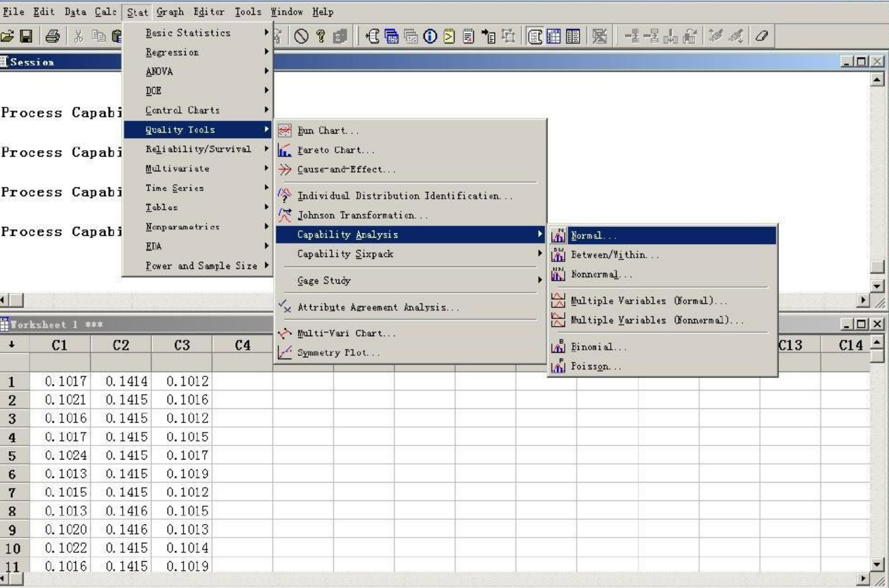Screen dimensions: 889x588
Task: Open Individual Distribution Identification item
Action: click(411, 196)
